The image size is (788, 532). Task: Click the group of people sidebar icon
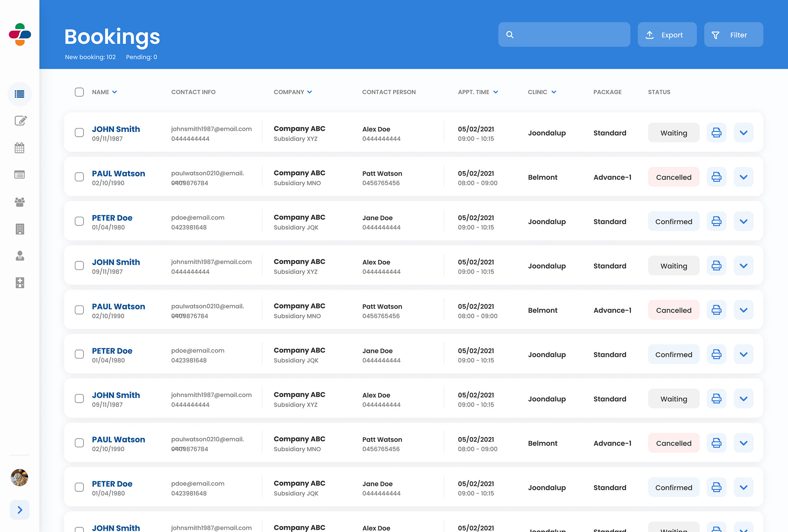20,202
